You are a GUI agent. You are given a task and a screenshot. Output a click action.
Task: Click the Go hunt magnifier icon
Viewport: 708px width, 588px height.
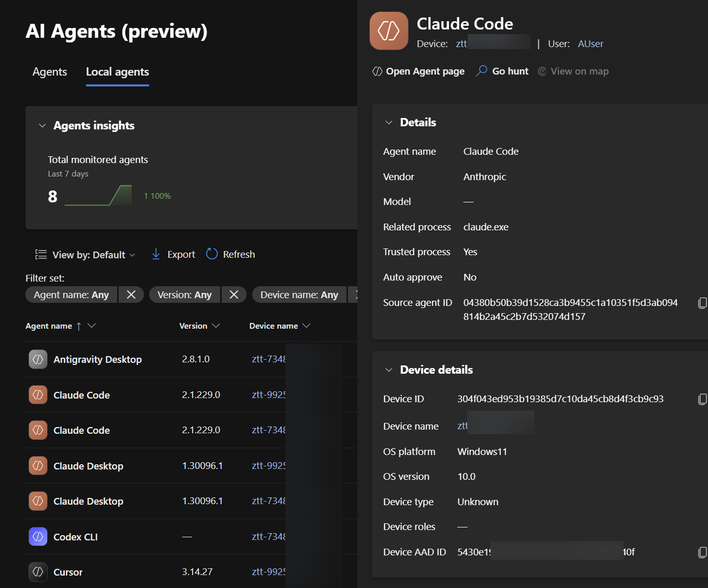click(482, 71)
